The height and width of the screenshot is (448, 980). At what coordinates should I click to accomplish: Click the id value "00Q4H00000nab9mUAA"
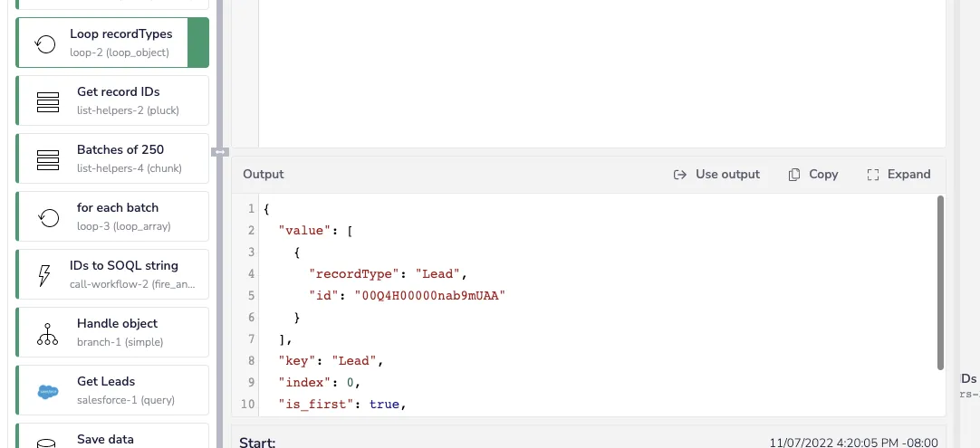click(x=430, y=296)
